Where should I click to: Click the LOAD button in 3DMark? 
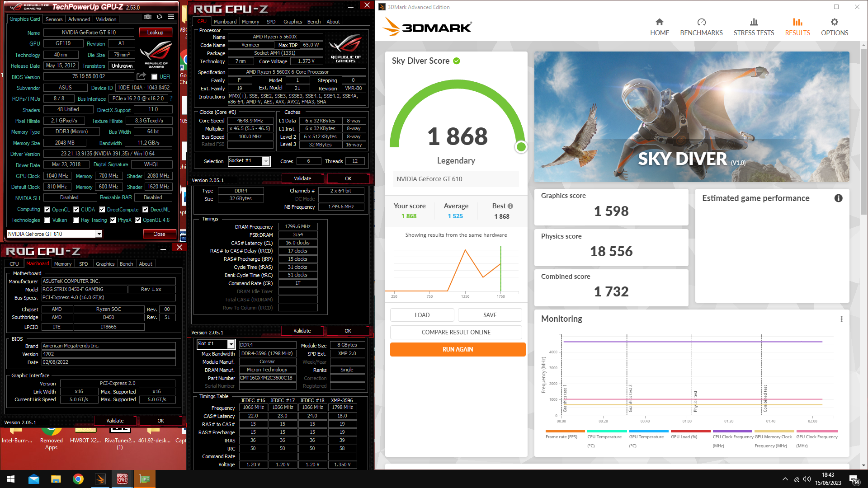tap(422, 315)
